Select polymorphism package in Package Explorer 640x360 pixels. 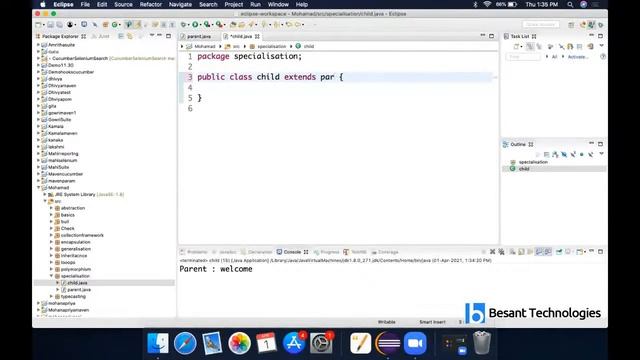[x=76, y=269]
